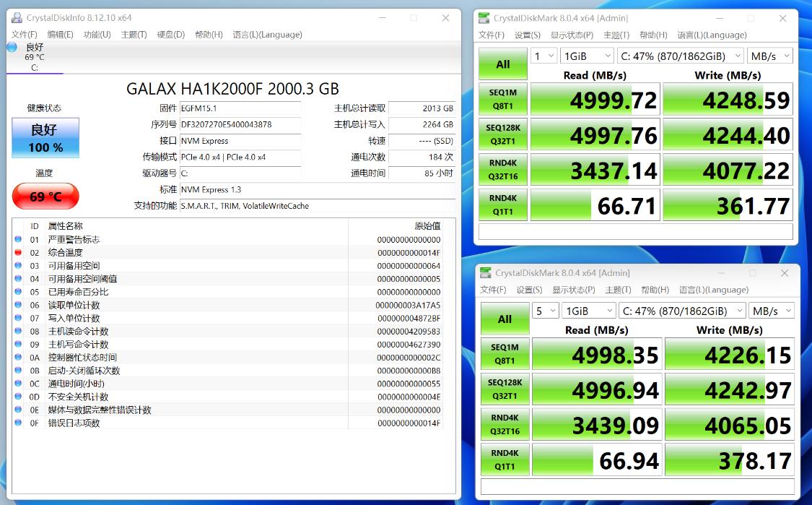This screenshot has width=812, height=505.
Task: Open the 功能(U) menu in CrystalDiskInfo
Action: [x=97, y=35]
